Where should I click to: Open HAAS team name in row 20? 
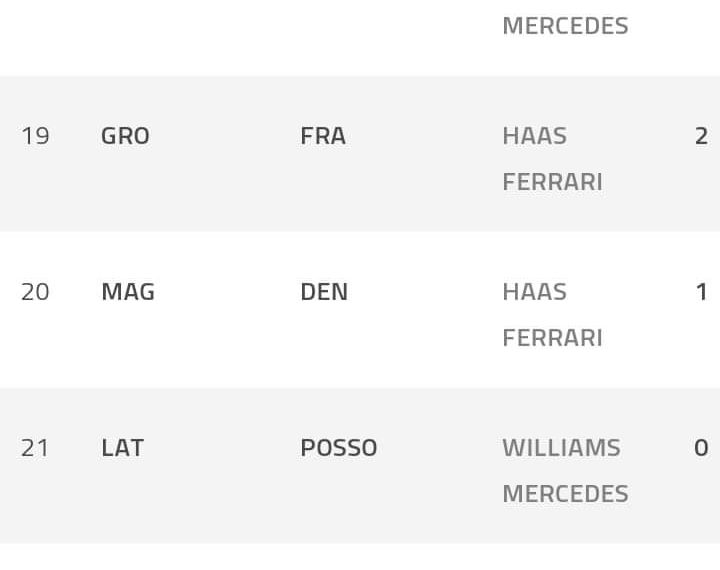534,292
